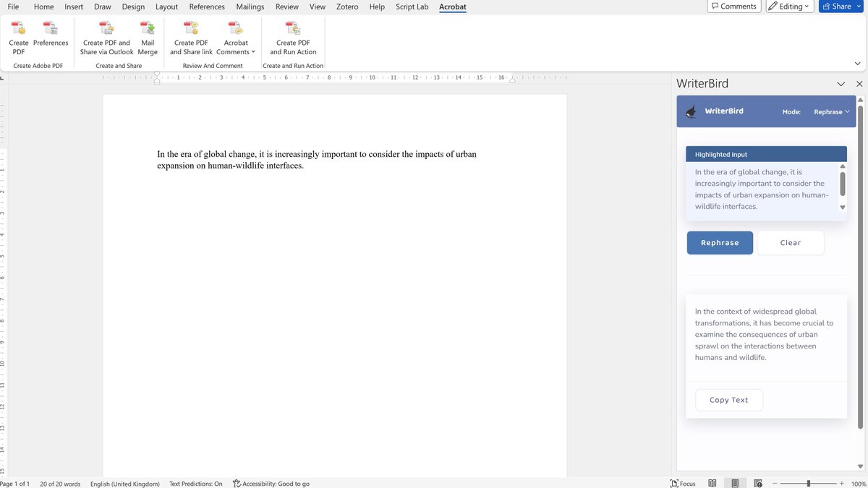868x488 pixels.
Task: Open the Review tab
Action: pos(287,7)
